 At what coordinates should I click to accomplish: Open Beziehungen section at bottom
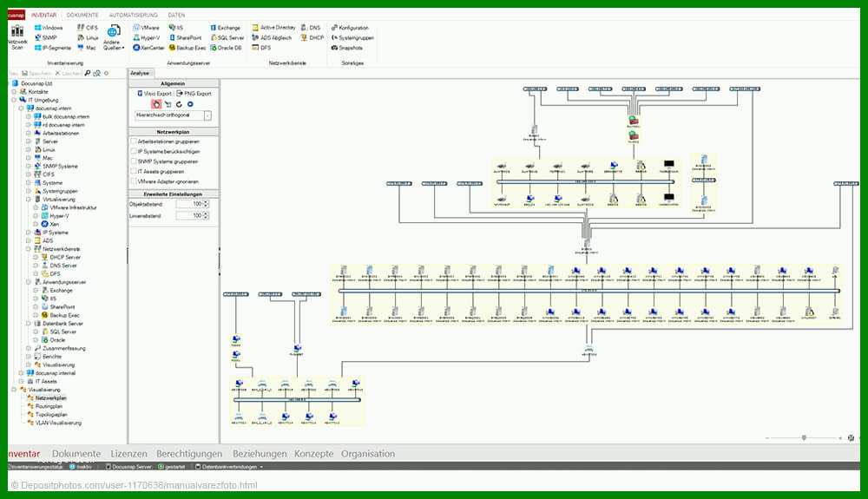(260, 454)
